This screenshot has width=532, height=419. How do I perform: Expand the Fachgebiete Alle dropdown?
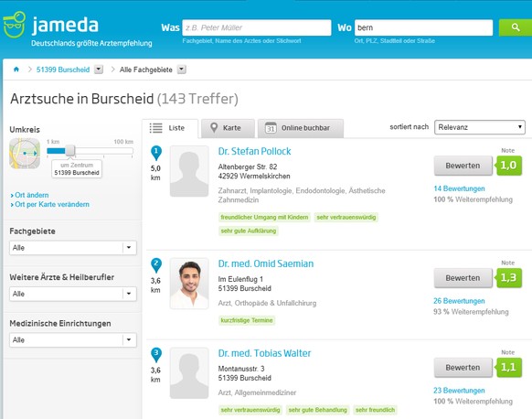pos(73,248)
